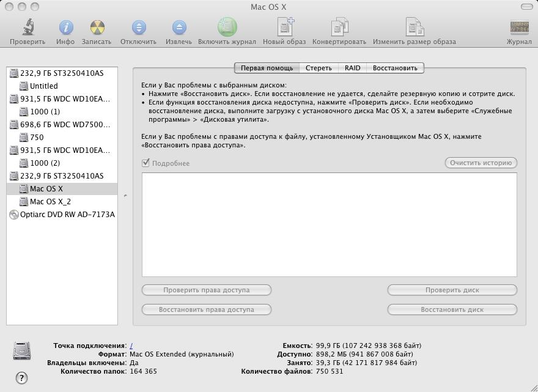Click the Отключить unmount toolbar icon
This screenshot has height=392, width=538.
pos(139,27)
